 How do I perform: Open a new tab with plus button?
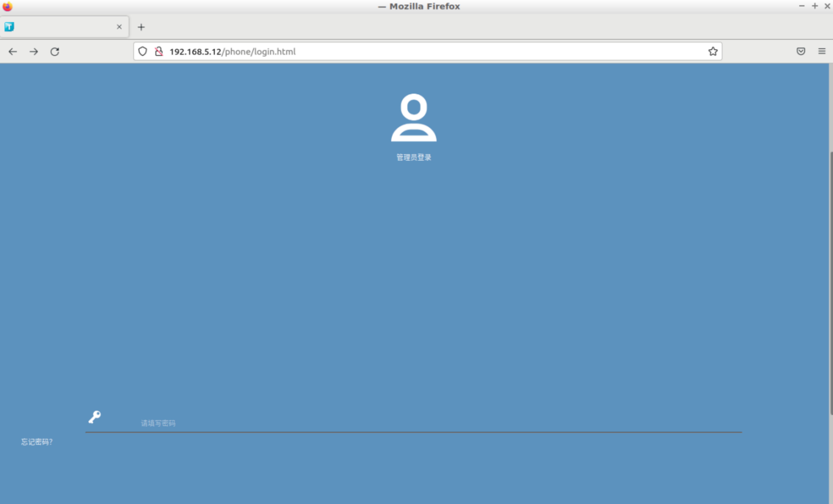pos(141,27)
